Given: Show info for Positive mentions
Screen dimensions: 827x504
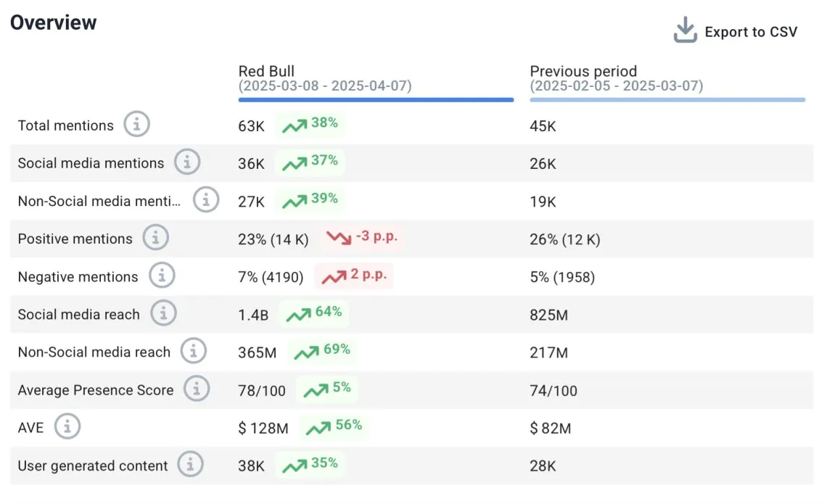Looking at the screenshot, I should 155,238.
